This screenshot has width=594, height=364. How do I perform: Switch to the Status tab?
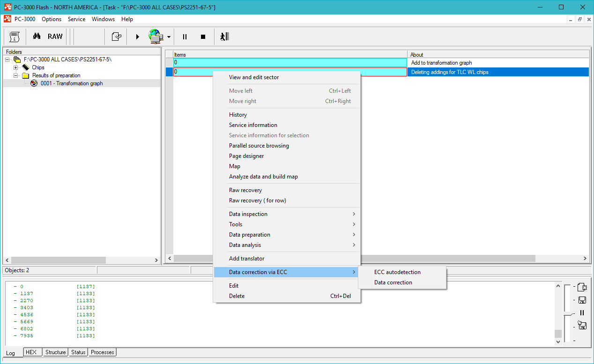[x=78, y=352]
